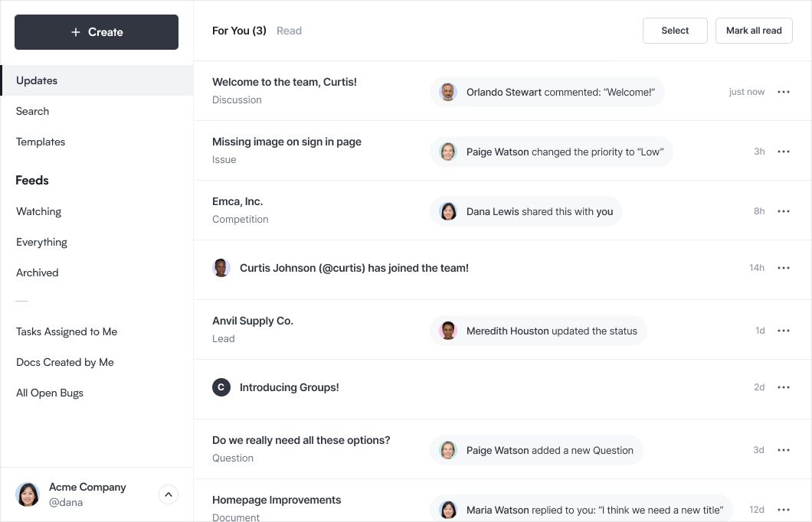The height and width of the screenshot is (522, 812).
Task: Click Maria Watson's avatar
Action: (x=448, y=510)
